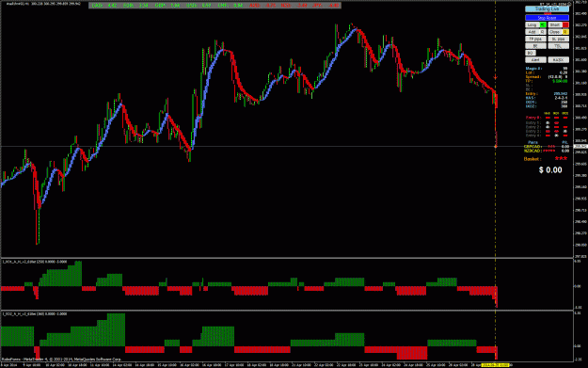Click the smiley expert advisor icon
Image resolution: width=588 pixels, height=368 pixels.
tap(569, 4)
